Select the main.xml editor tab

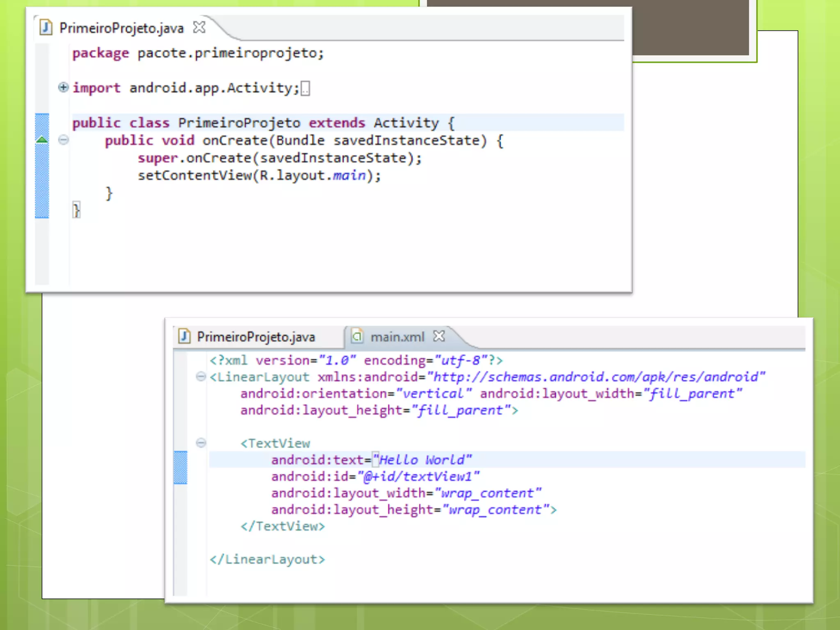pyautogui.click(x=397, y=337)
